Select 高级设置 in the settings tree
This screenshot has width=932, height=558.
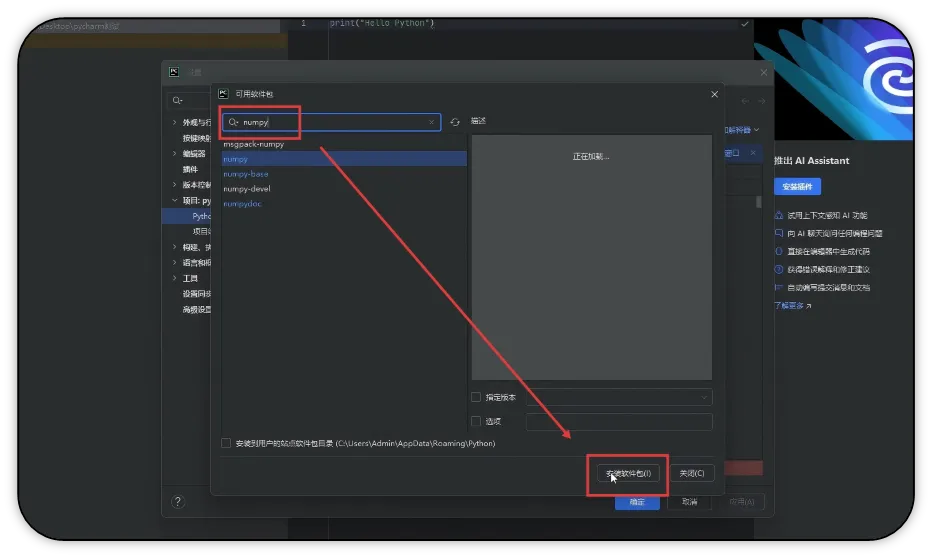[x=197, y=310]
